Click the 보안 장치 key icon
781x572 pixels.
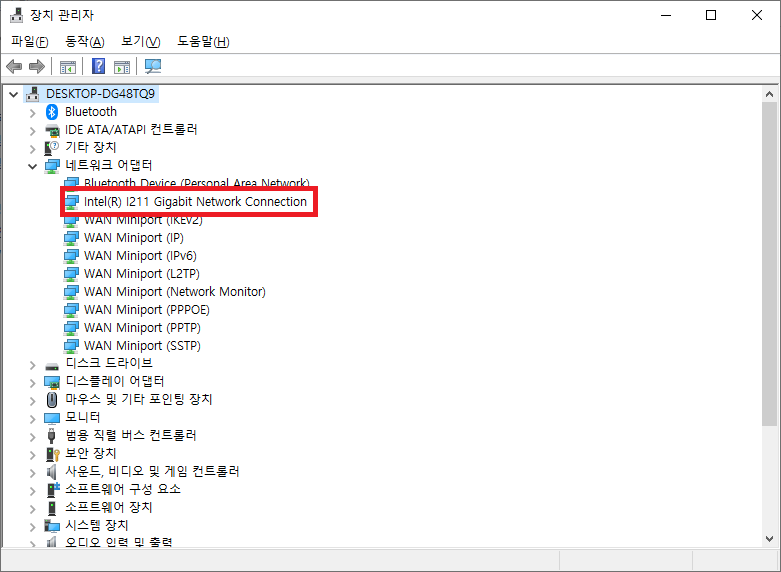tap(52, 454)
